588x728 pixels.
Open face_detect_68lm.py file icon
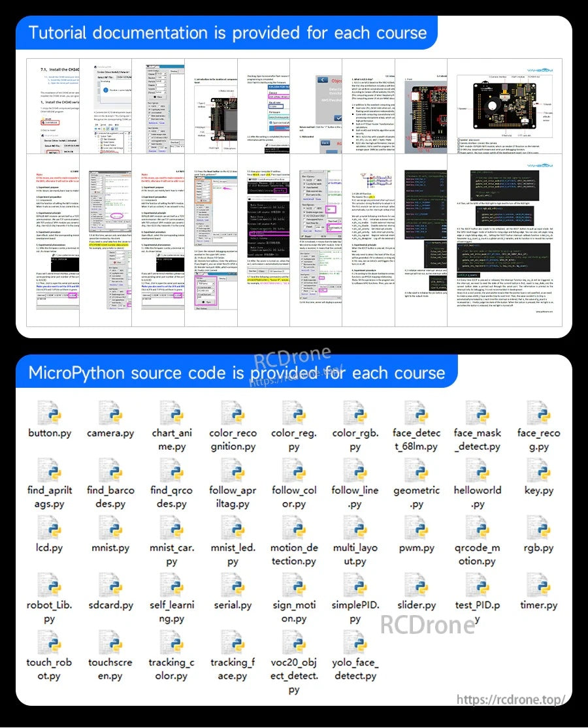[417, 413]
